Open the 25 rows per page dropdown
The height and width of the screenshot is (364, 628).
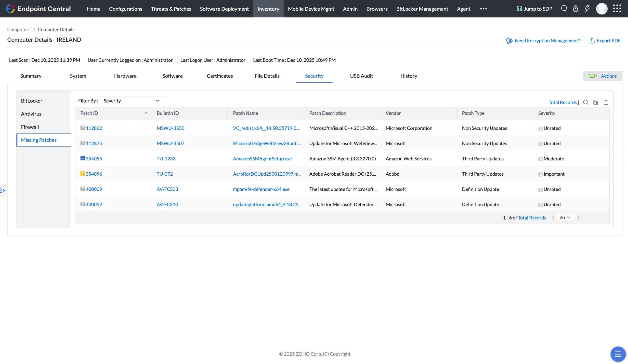click(x=566, y=218)
